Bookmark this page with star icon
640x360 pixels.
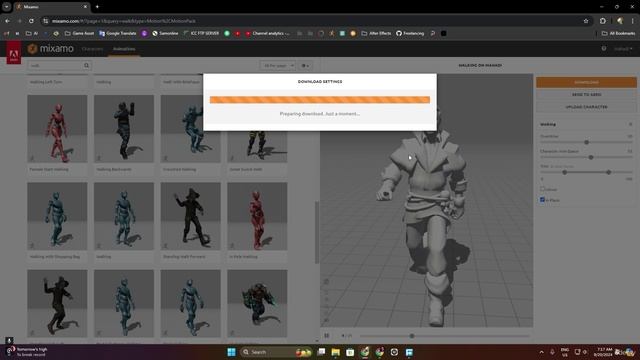click(x=586, y=21)
